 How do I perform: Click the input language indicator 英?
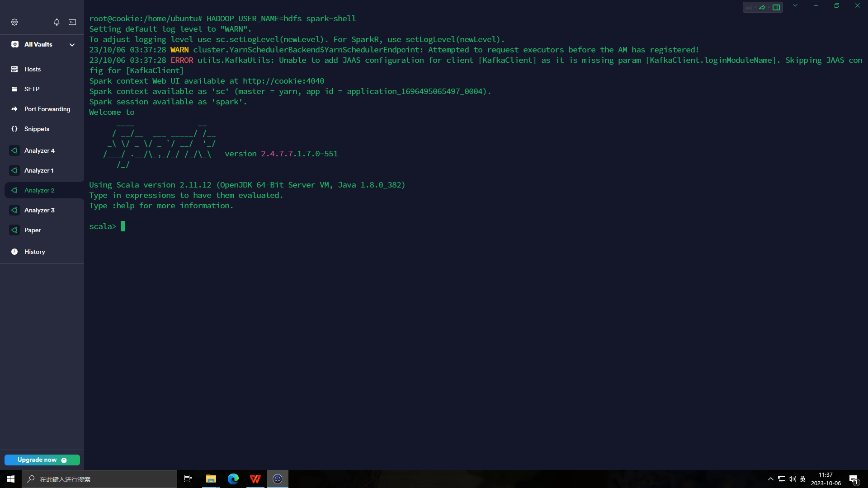tap(803, 479)
